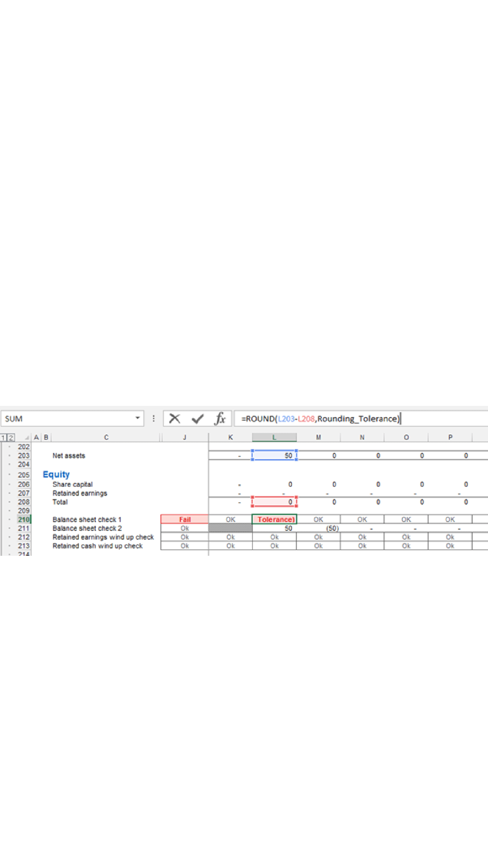Viewport: 488px width, 868px height.
Task: Click the Net assets cell showing 50
Action: 274,456
